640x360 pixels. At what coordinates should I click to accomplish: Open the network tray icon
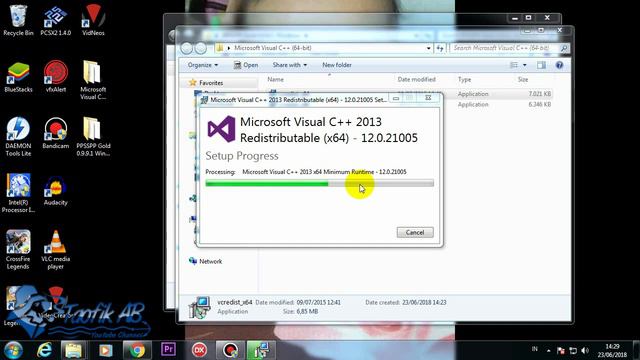tap(573, 351)
